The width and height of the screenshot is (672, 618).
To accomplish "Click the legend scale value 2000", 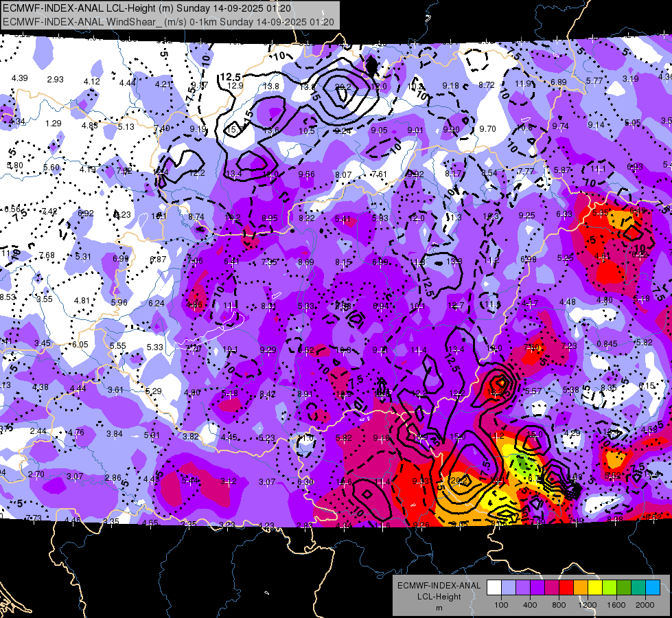I will (645, 605).
